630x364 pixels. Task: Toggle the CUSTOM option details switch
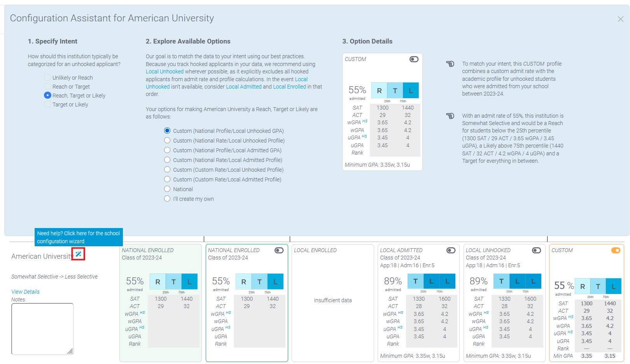pyautogui.click(x=414, y=59)
